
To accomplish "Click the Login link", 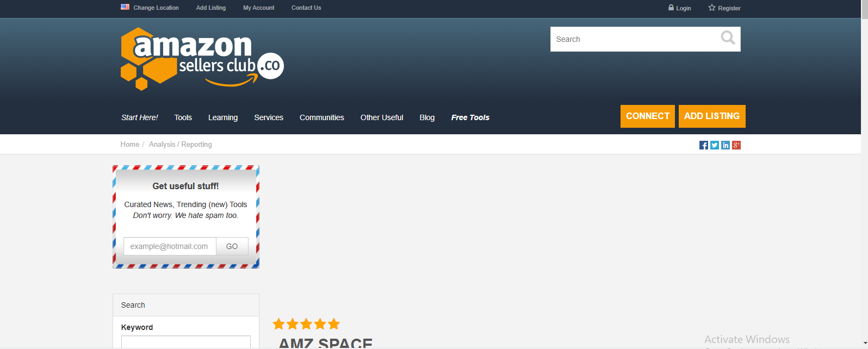I will 684,8.
